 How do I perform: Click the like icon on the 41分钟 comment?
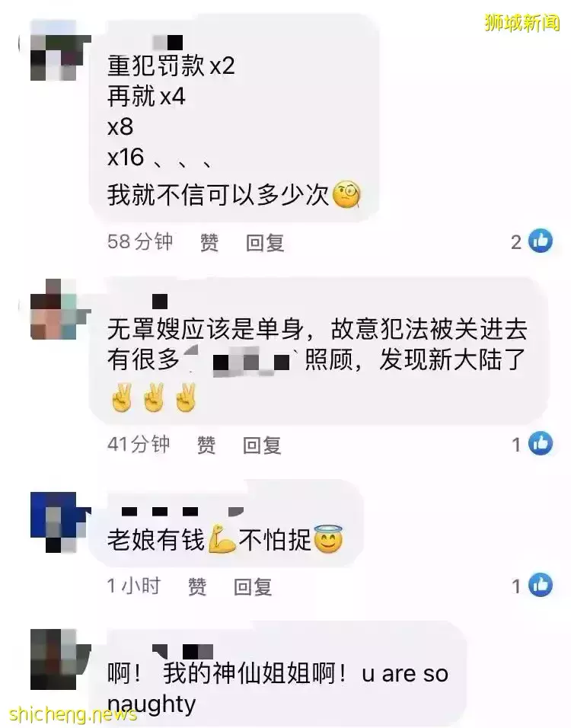pos(541,443)
